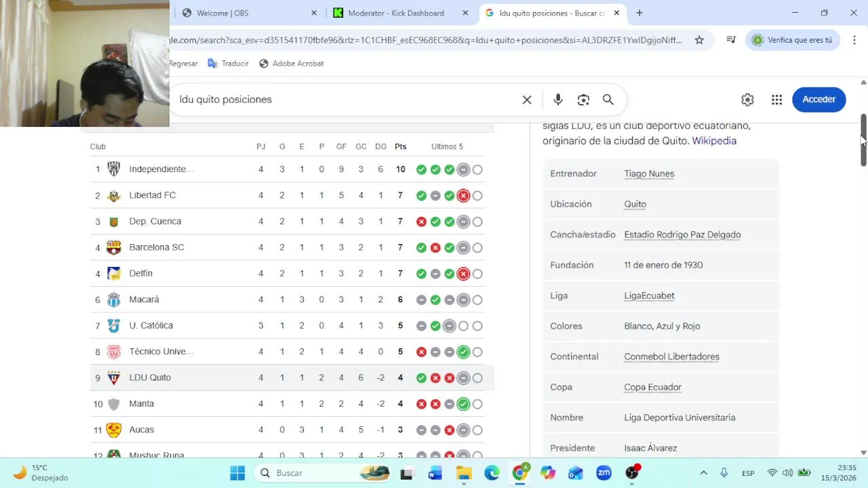Open Traducir bookmark
This screenshot has width=868, height=488.
229,63
